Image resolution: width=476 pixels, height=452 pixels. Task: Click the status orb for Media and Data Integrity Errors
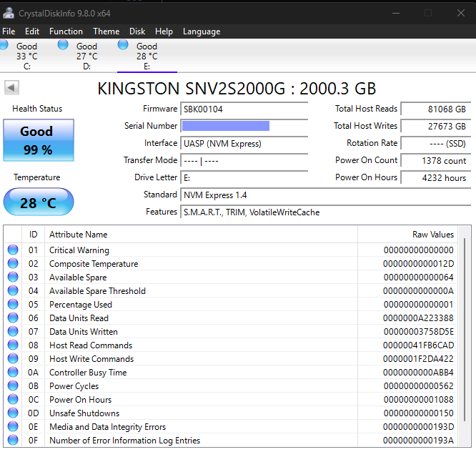13,426
